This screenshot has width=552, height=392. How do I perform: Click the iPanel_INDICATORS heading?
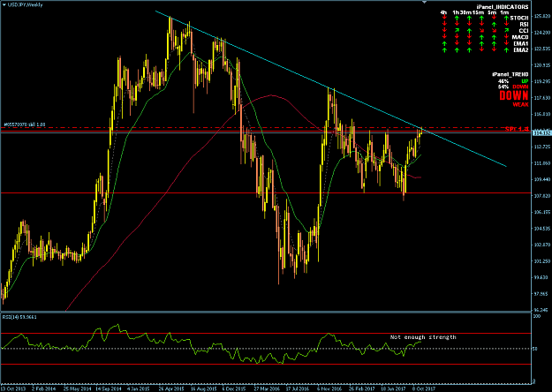tap(503, 7)
